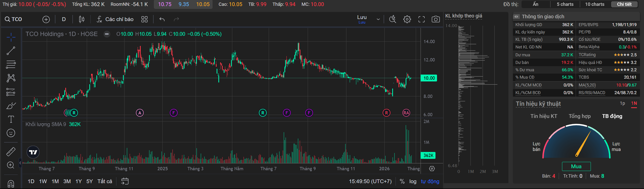644x189 pixels.
Task: Switch to 5 charts layout
Action: (565, 4)
